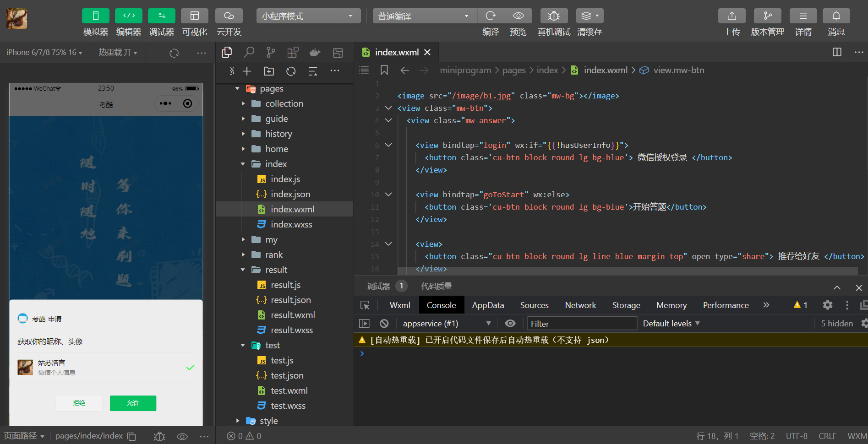Select index.js in the file tree

285,179
